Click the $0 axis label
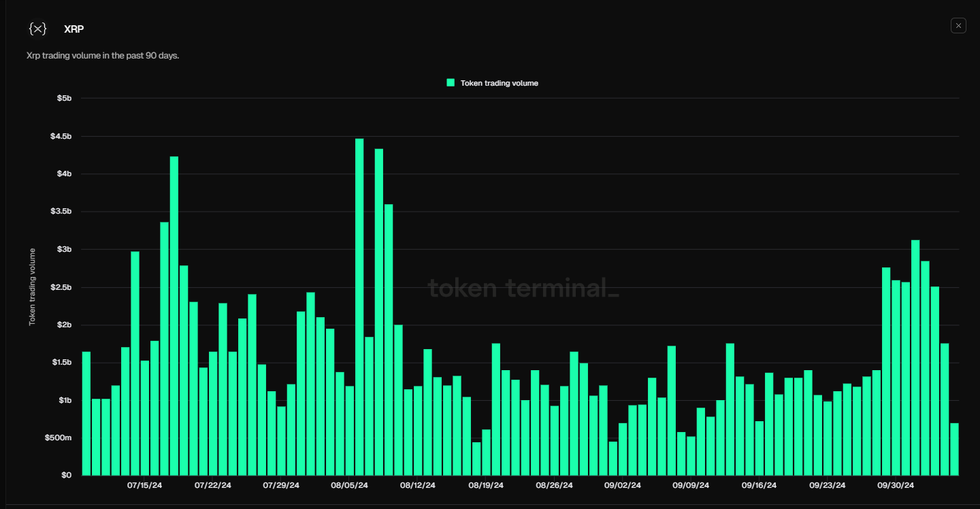The height and width of the screenshot is (509, 980). click(66, 475)
